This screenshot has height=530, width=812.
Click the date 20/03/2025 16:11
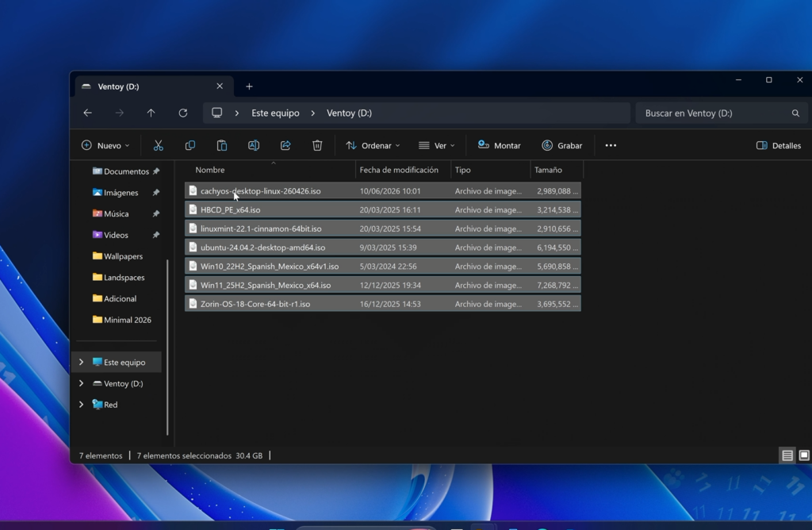click(x=390, y=209)
